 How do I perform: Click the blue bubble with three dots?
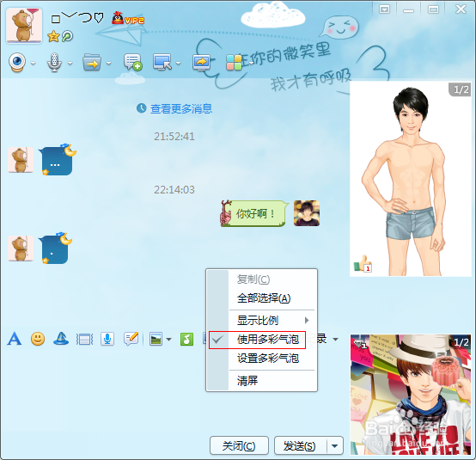click(x=57, y=161)
